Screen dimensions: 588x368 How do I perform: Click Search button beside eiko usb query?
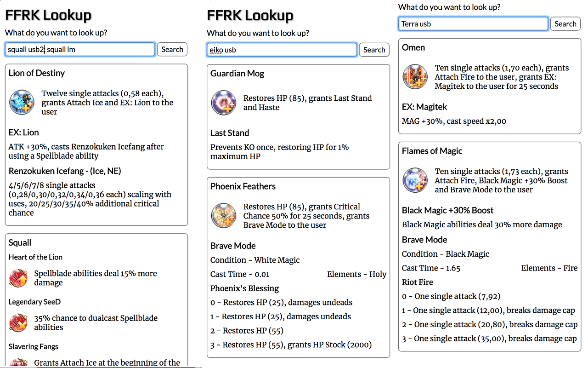[x=374, y=50]
